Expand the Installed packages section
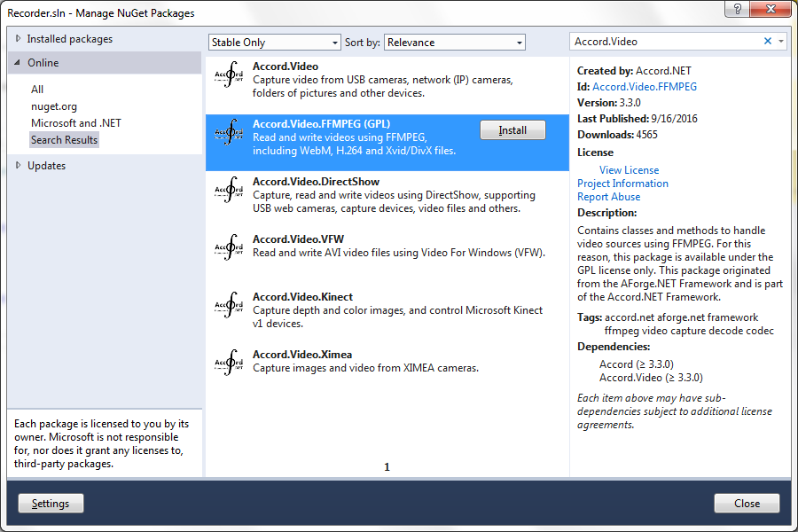This screenshot has height=532, width=798. [x=18, y=39]
